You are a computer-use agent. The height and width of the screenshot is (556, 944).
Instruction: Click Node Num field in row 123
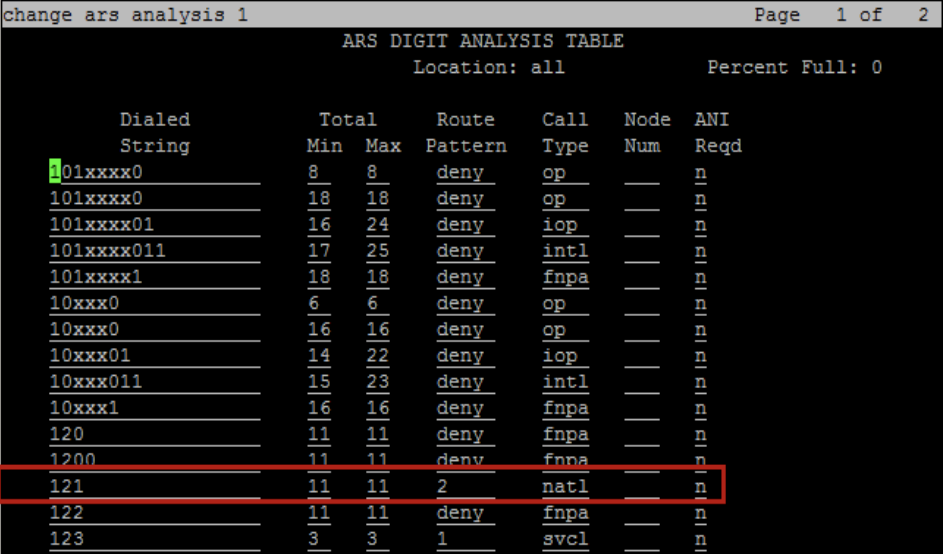point(642,539)
